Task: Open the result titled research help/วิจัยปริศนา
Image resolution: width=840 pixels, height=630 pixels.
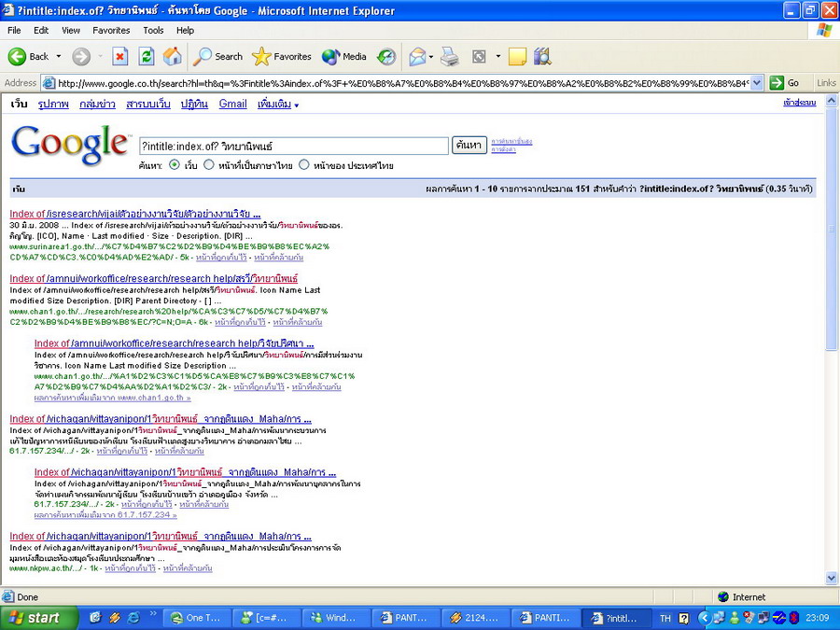Action: click(175, 343)
